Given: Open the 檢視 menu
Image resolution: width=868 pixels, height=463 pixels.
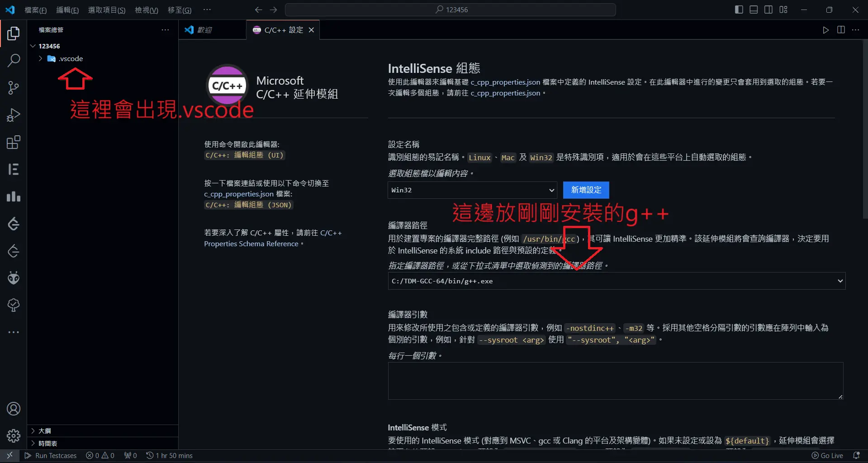Looking at the screenshot, I should click(x=146, y=10).
